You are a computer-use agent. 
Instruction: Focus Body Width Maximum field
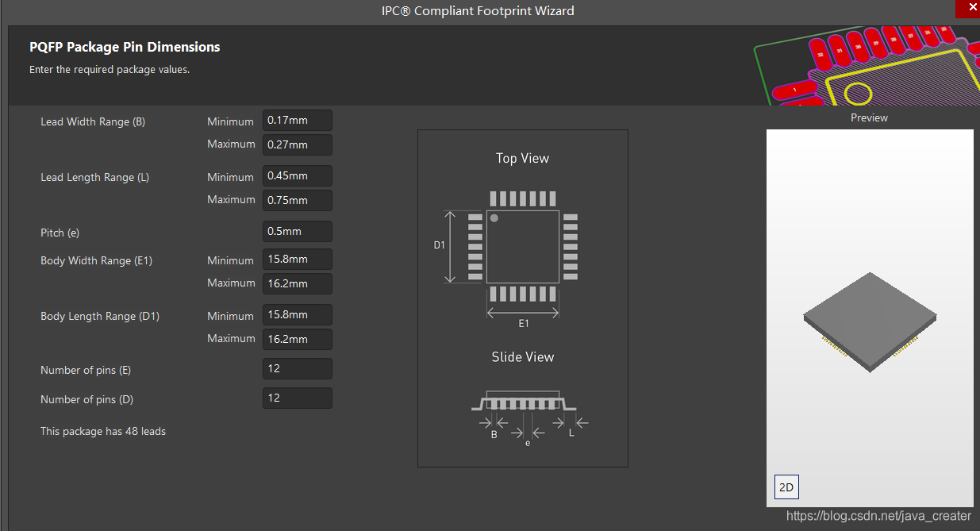[x=298, y=283]
